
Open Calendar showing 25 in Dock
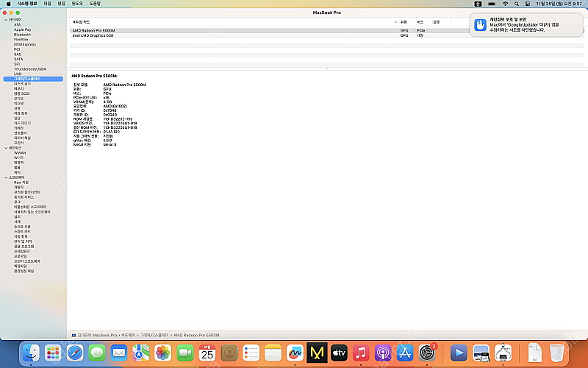[x=207, y=353]
